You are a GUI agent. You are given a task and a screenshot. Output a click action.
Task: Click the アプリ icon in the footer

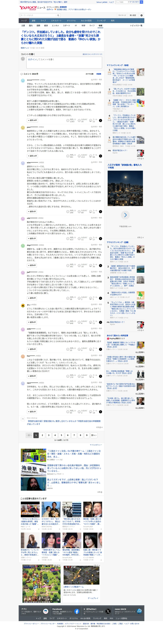pos(46,611)
